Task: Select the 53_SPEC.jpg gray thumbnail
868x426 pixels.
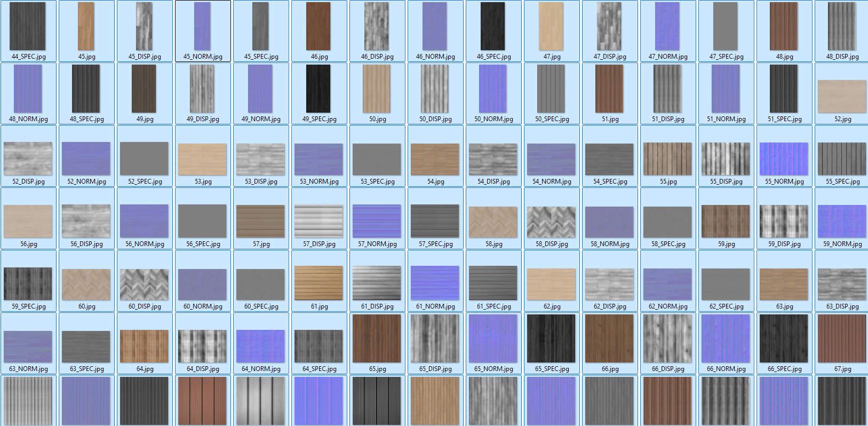Action: pos(377,159)
